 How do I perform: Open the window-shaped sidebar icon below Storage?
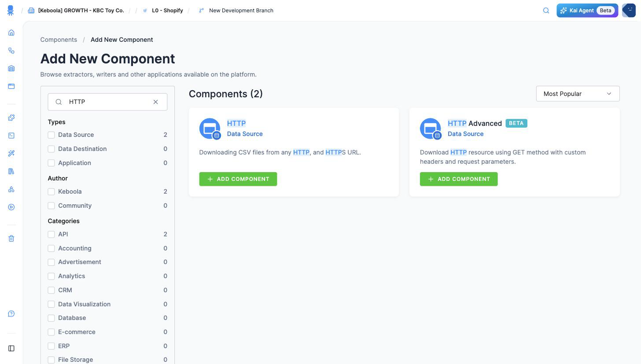click(x=11, y=86)
